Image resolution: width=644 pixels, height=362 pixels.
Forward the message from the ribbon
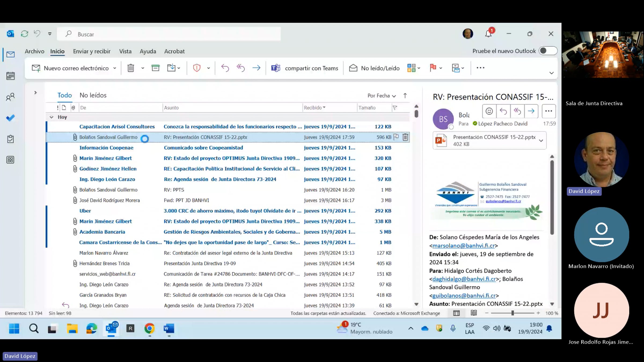click(256, 68)
